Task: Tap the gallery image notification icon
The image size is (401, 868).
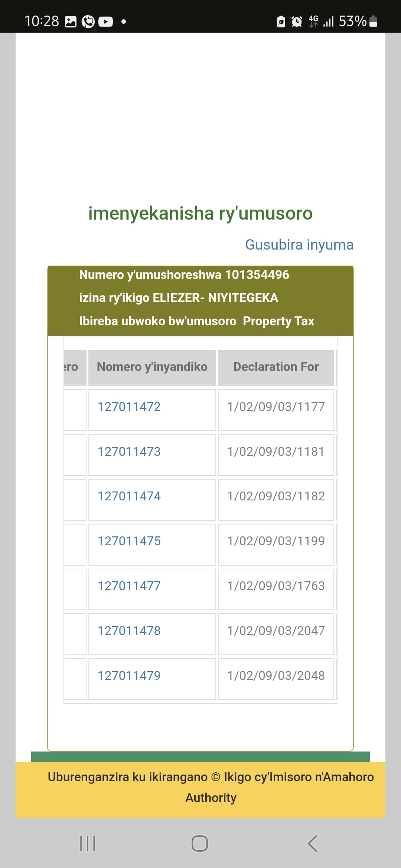Action: point(71,22)
